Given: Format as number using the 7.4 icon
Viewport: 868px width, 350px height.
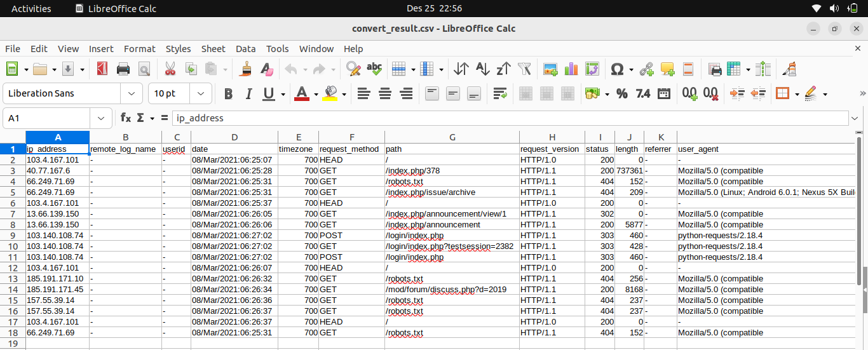Looking at the screenshot, I should click(643, 93).
